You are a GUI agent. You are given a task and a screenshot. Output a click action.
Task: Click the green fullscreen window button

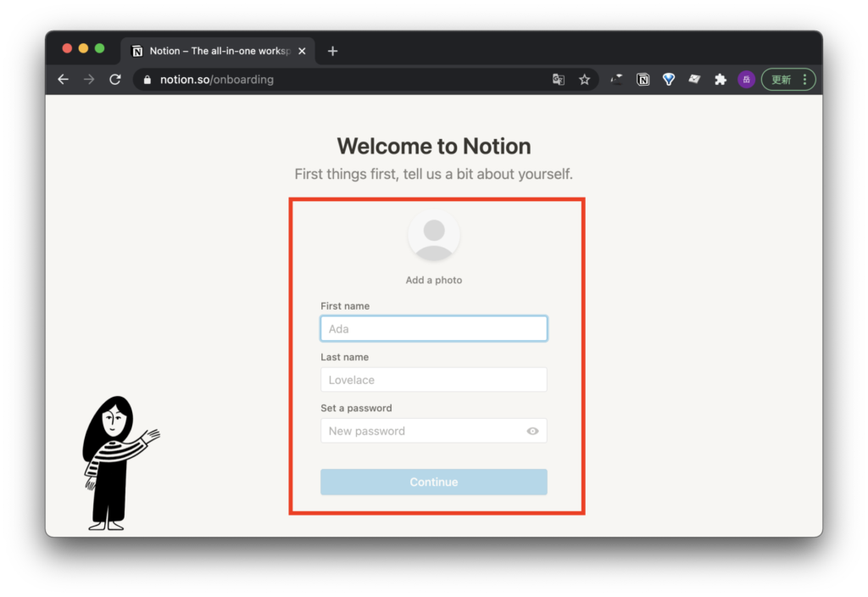coord(100,48)
